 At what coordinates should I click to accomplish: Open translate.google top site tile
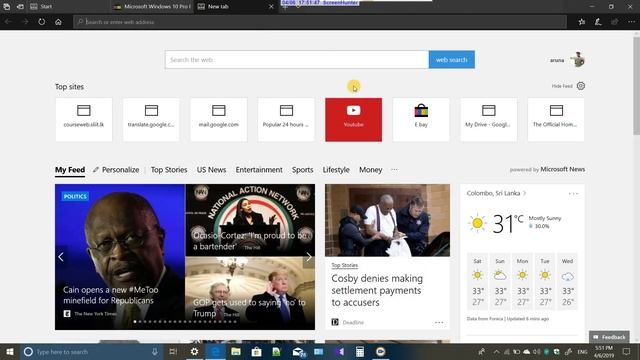151,120
